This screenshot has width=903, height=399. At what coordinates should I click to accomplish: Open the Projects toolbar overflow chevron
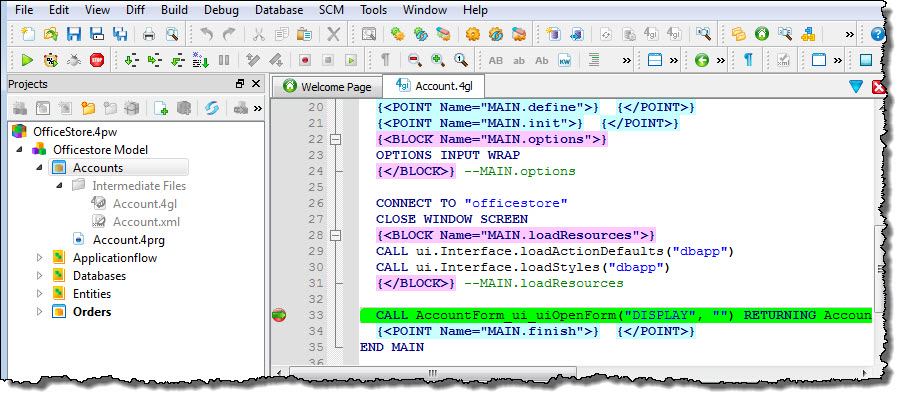tap(257, 108)
